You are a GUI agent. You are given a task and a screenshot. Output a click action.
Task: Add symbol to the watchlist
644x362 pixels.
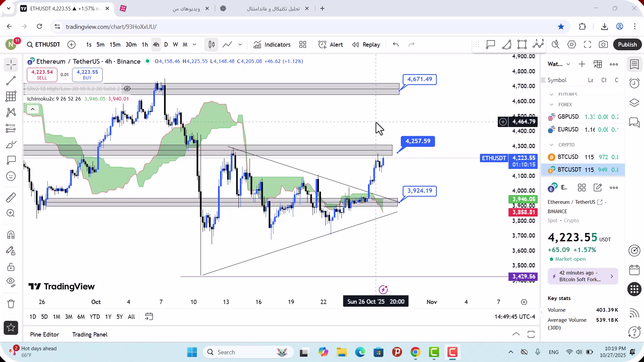582,64
